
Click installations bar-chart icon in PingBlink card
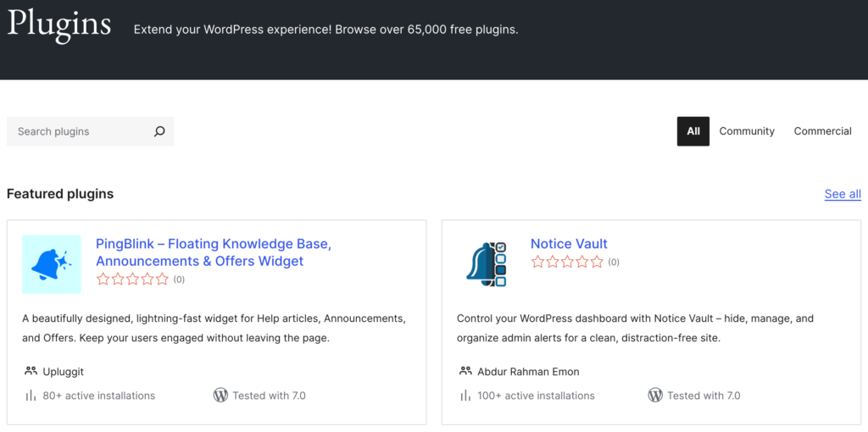[x=31, y=396]
